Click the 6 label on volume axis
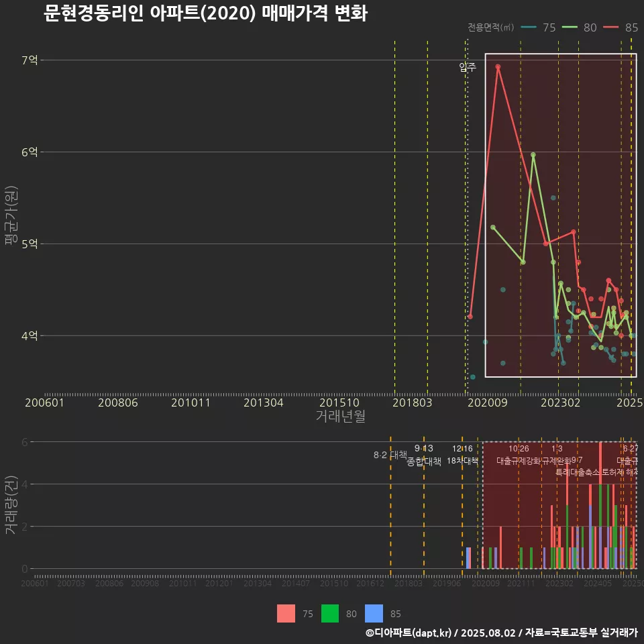This screenshot has width=644, height=644. tap(25, 442)
